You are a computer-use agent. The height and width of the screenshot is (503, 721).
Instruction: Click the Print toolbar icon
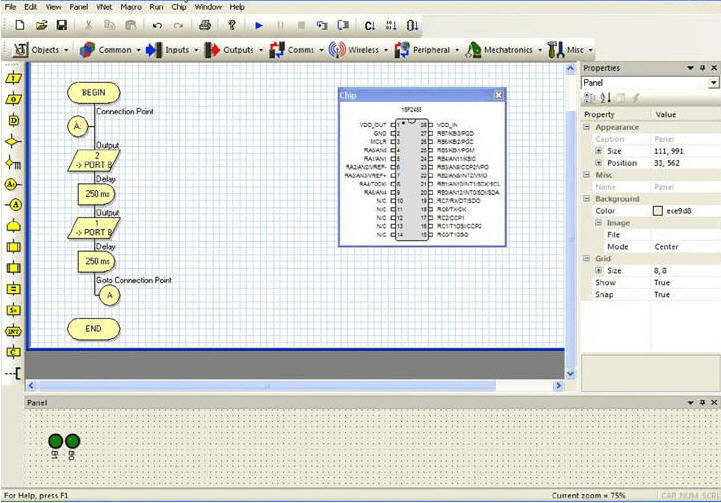pos(205,25)
